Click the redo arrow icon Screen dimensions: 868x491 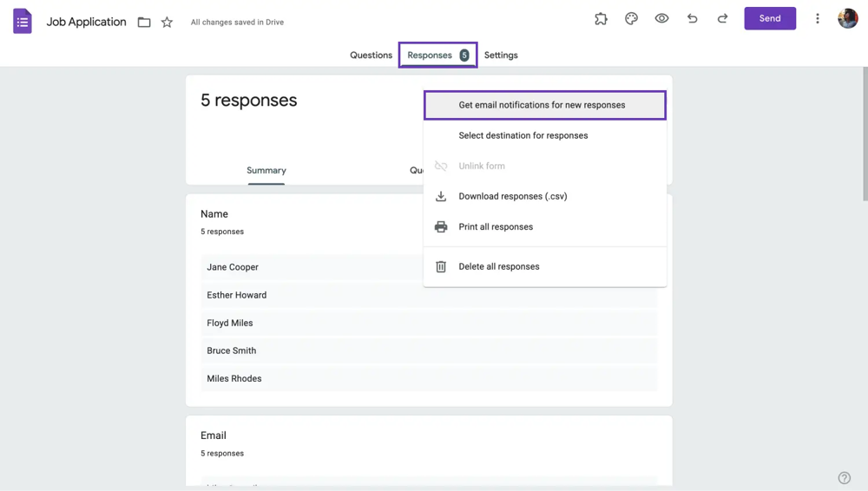[x=722, y=18]
